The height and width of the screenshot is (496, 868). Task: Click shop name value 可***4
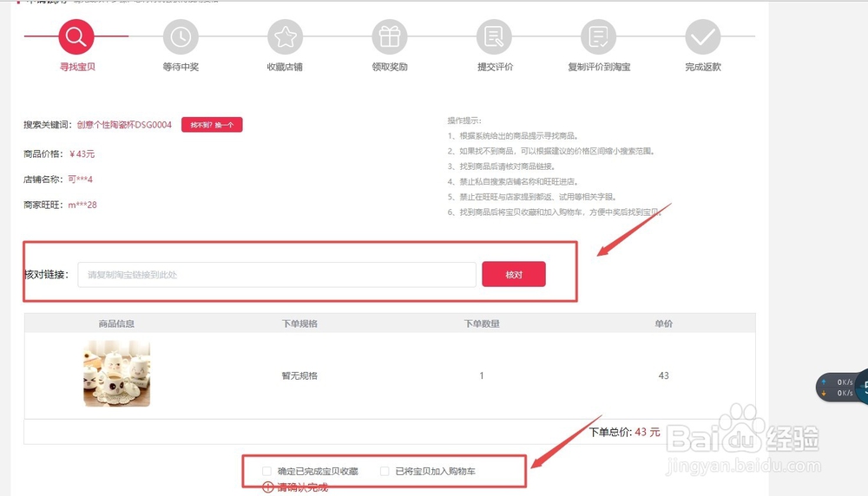click(80, 179)
